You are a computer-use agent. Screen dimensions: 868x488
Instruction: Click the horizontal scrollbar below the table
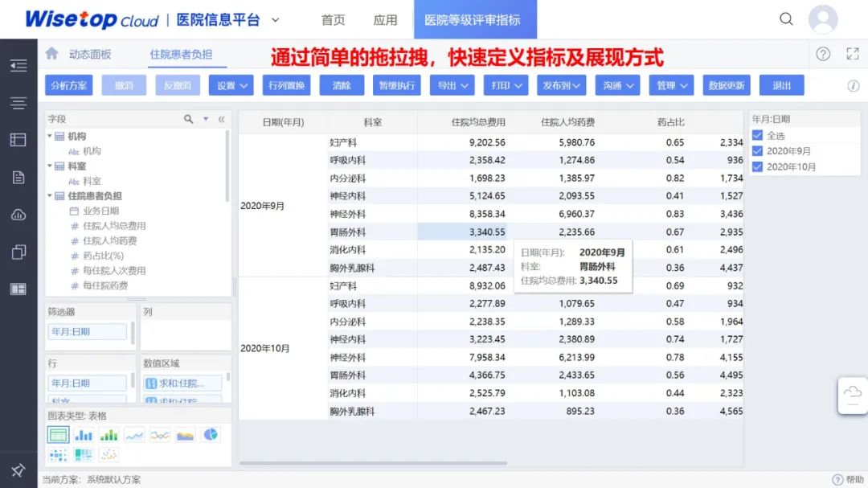pyautogui.click(x=373, y=463)
